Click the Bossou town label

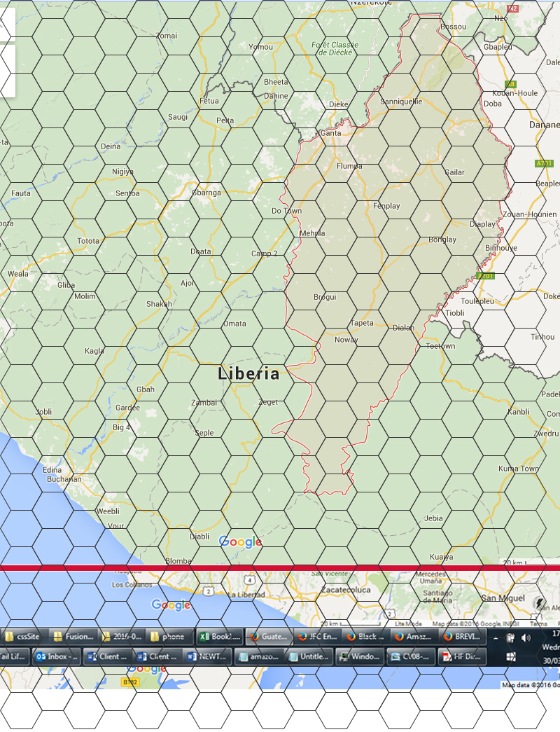pyautogui.click(x=453, y=27)
